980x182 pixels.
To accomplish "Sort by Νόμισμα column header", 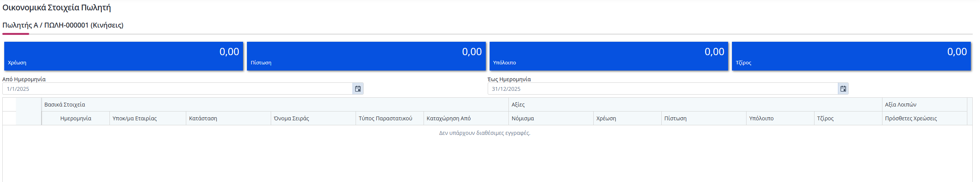I will tap(551, 118).
